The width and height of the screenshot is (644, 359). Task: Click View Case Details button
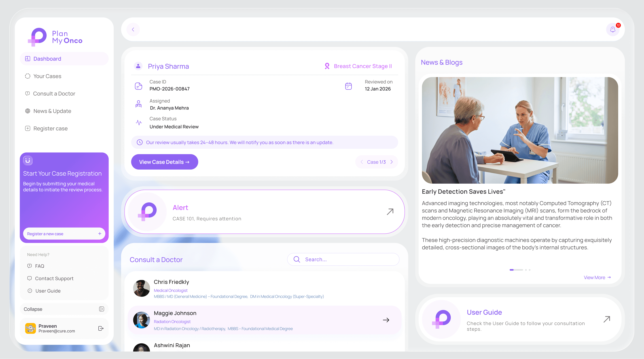click(165, 162)
